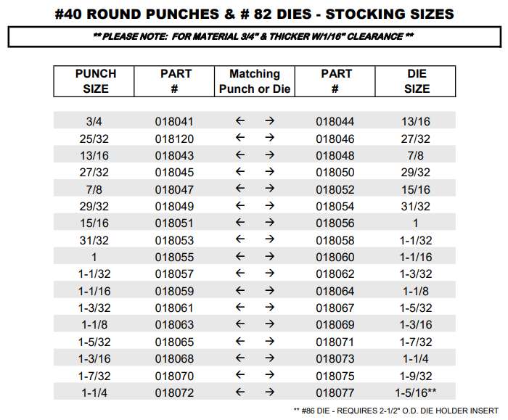Select part number 018050
The image size is (508, 420).
coord(335,172)
